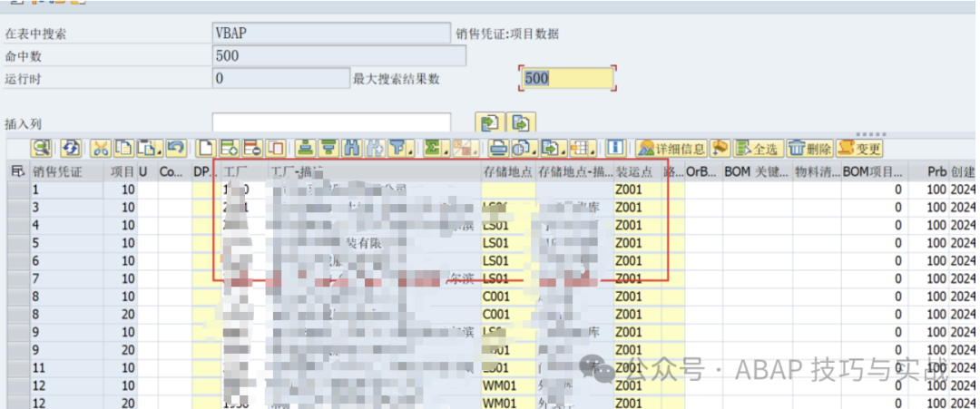Select row button for sales document 5
The image size is (980, 409).
pos(18,242)
